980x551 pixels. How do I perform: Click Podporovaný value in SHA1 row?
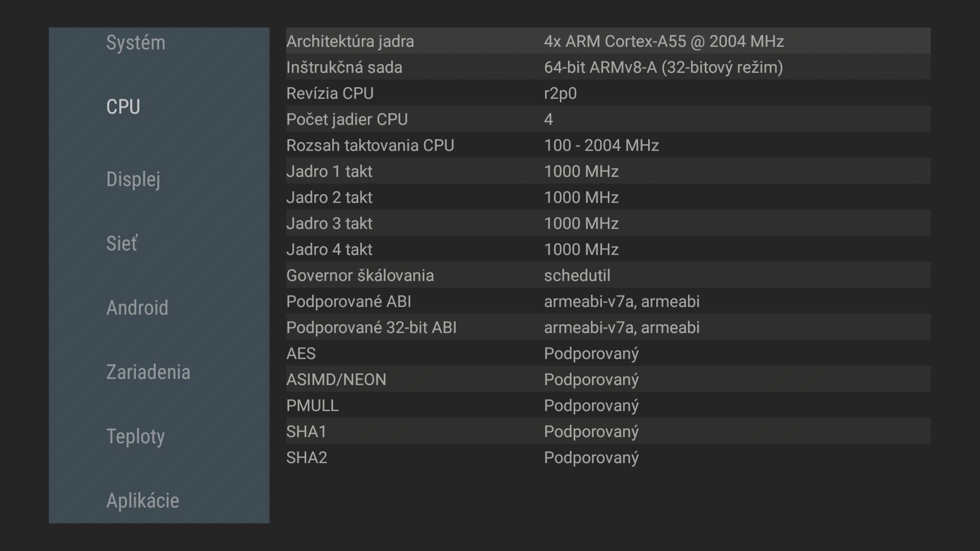point(592,432)
